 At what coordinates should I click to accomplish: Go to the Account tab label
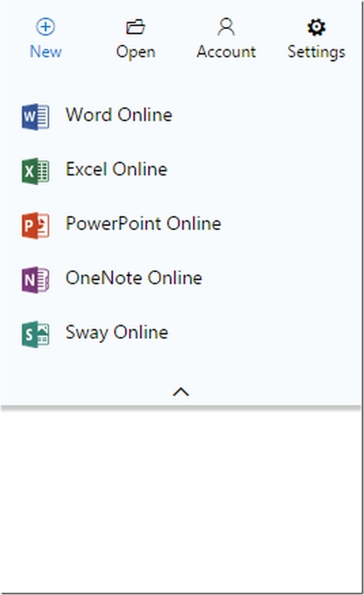(x=226, y=52)
